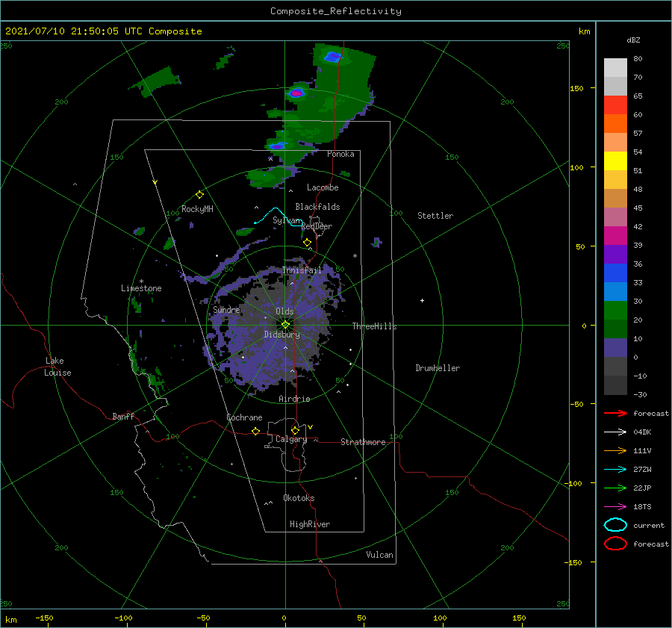The width and height of the screenshot is (672, 628).
Task: Click the Blackfalds city label
Action: (317, 207)
